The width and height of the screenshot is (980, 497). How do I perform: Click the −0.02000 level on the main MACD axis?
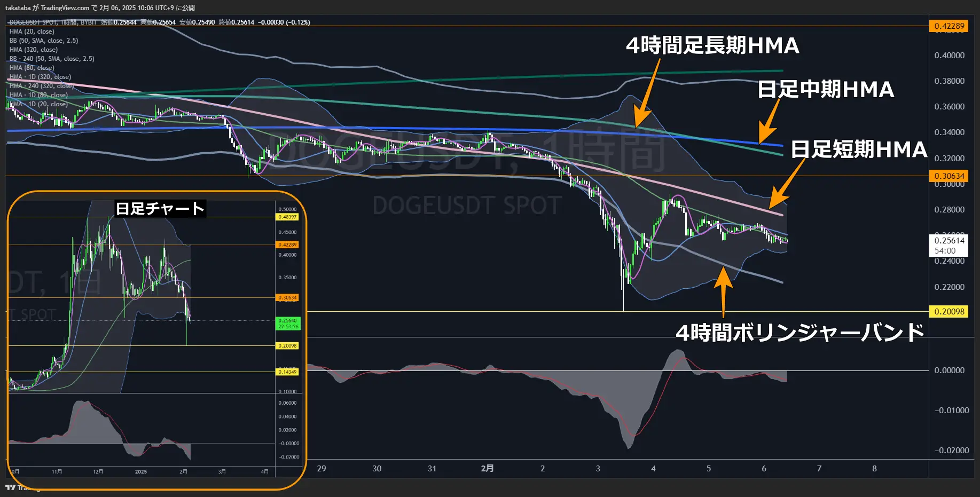[951, 451]
